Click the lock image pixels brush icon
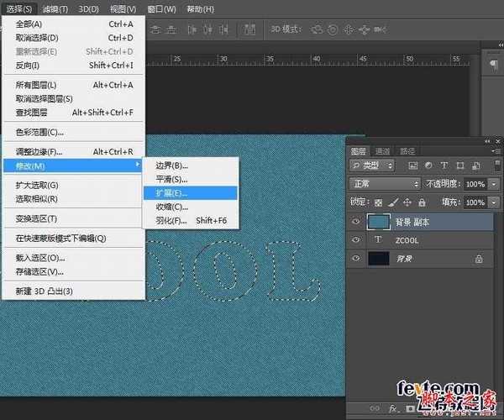The width and height of the screenshot is (504, 420). point(393,202)
